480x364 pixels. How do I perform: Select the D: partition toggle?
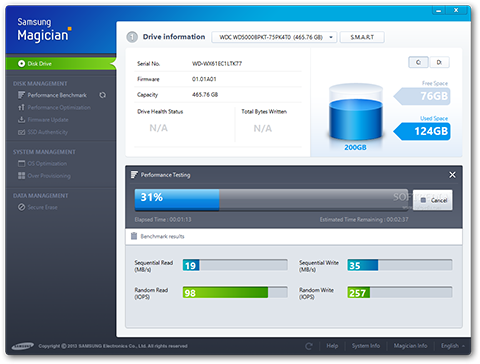coord(439,62)
